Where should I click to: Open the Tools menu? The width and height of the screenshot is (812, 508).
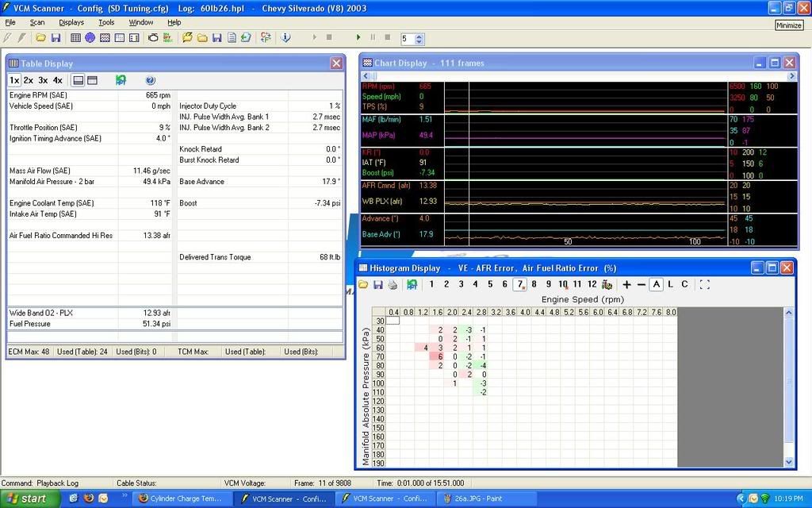click(106, 22)
